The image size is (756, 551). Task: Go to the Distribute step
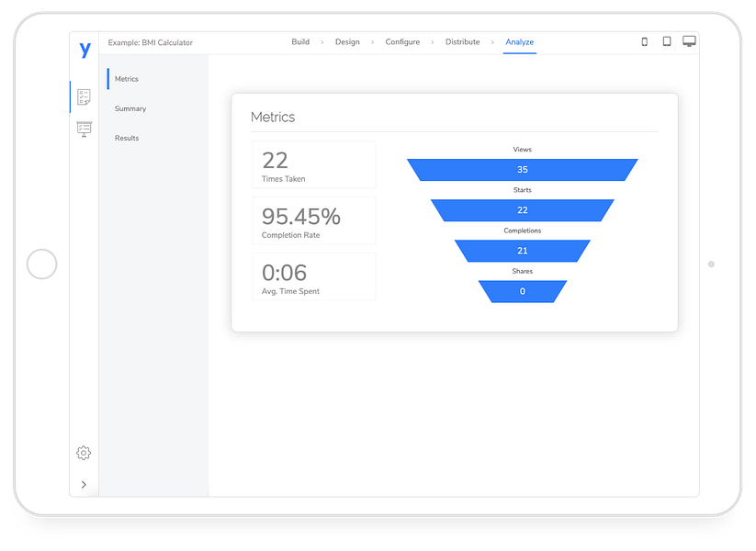coord(462,42)
